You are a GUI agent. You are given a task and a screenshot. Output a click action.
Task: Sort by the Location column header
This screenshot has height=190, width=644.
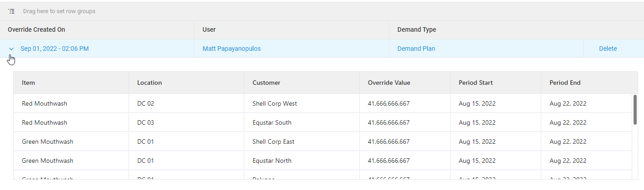pyautogui.click(x=149, y=83)
